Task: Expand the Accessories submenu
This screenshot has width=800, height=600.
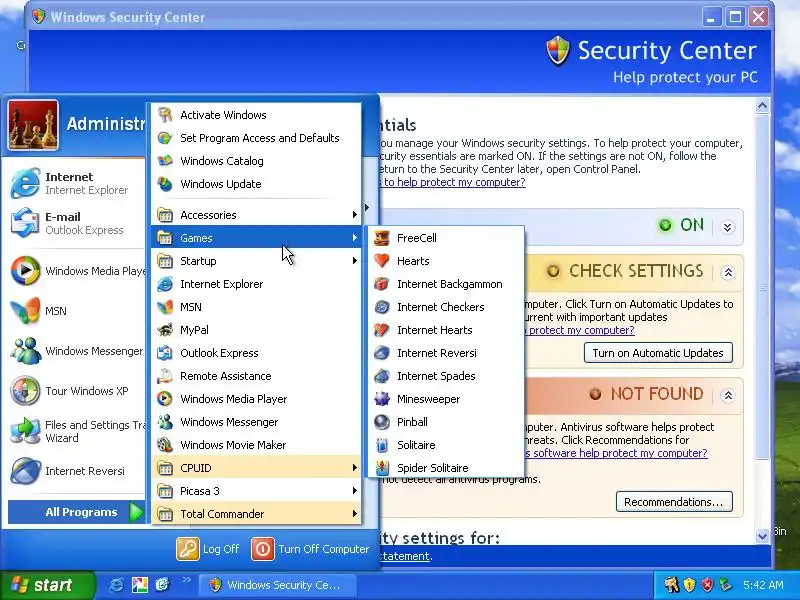Action: [x=256, y=215]
